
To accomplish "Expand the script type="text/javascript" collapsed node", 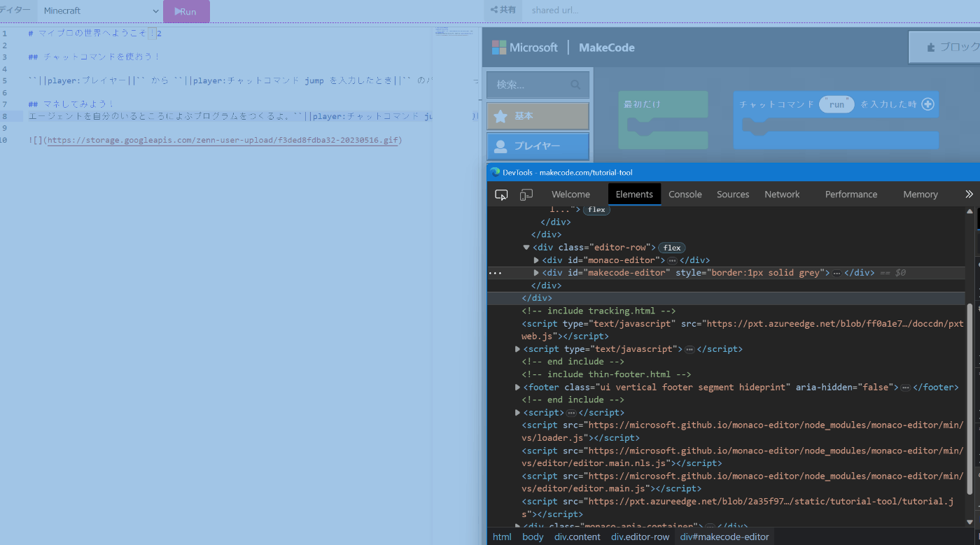I will (x=517, y=349).
